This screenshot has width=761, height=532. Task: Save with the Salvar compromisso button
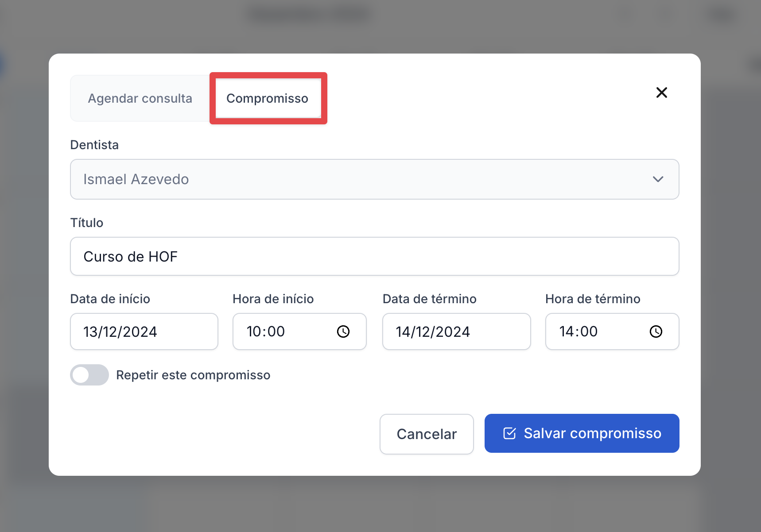pyautogui.click(x=582, y=433)
